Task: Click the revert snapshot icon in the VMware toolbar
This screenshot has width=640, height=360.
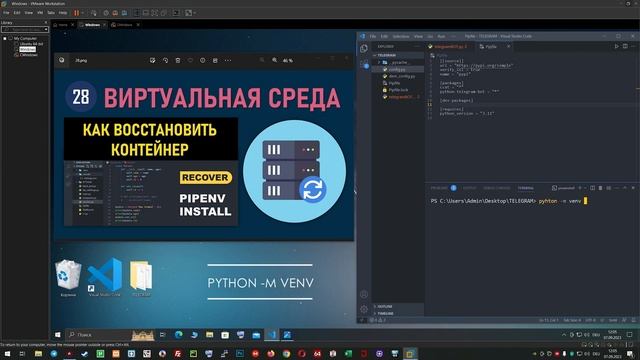Action: click(x=115, y=13)
